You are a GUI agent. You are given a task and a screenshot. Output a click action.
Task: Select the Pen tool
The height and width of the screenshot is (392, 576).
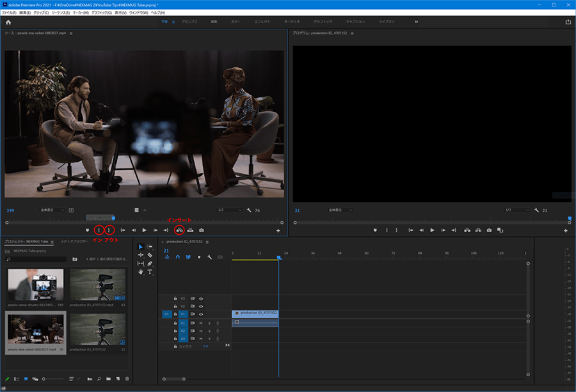pos(150,263)
